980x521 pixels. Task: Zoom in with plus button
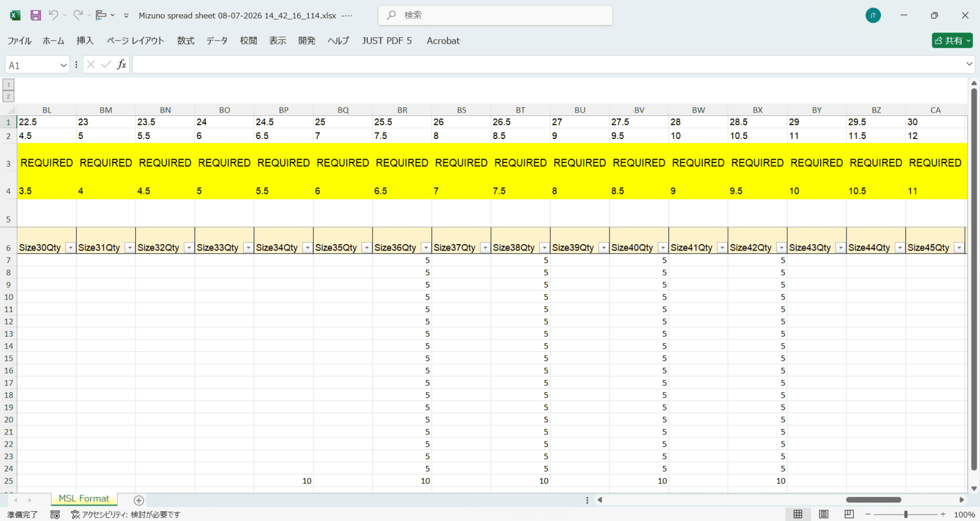943,514
